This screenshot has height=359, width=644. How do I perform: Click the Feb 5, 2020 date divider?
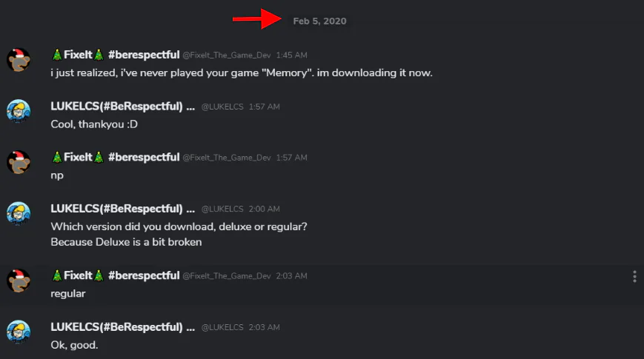(319, 21)
